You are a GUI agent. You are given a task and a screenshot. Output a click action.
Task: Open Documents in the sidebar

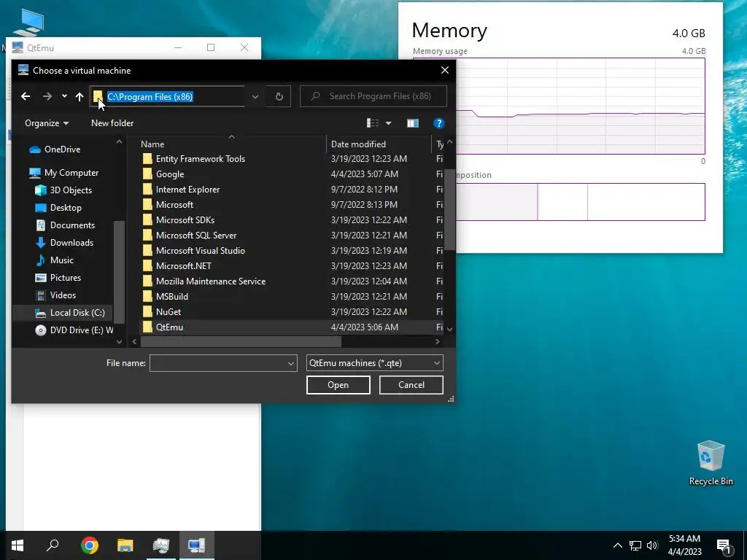coord(72,225)
